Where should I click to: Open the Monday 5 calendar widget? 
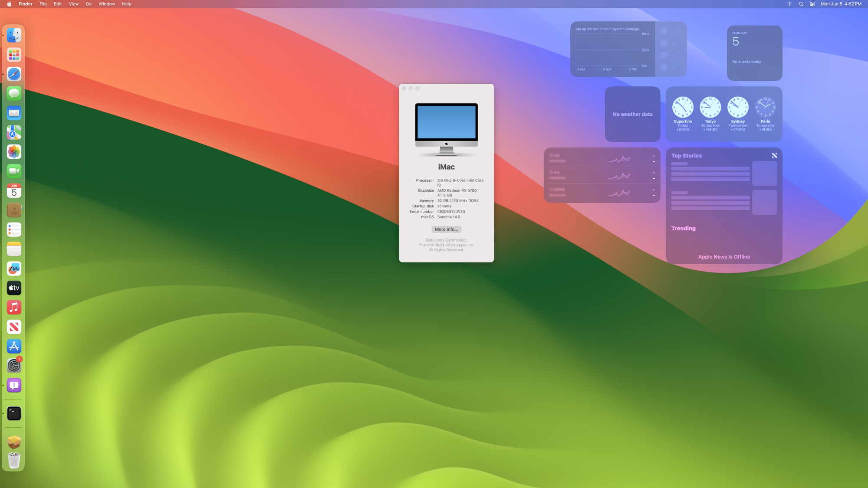click(x=754, y=53)
